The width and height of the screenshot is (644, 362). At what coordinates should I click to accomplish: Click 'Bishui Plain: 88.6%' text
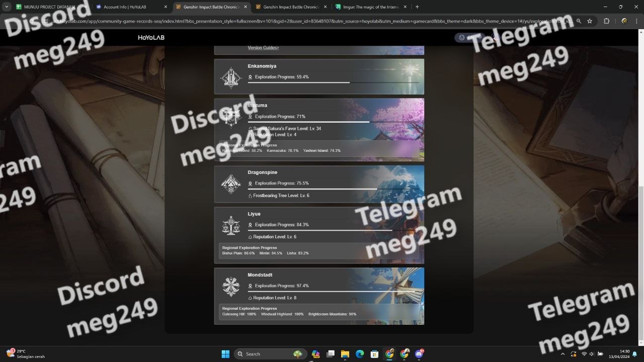click(x=238, y=253)
